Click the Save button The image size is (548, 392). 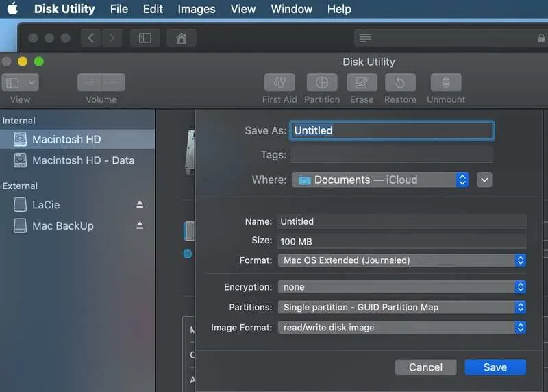coord(495,367)
